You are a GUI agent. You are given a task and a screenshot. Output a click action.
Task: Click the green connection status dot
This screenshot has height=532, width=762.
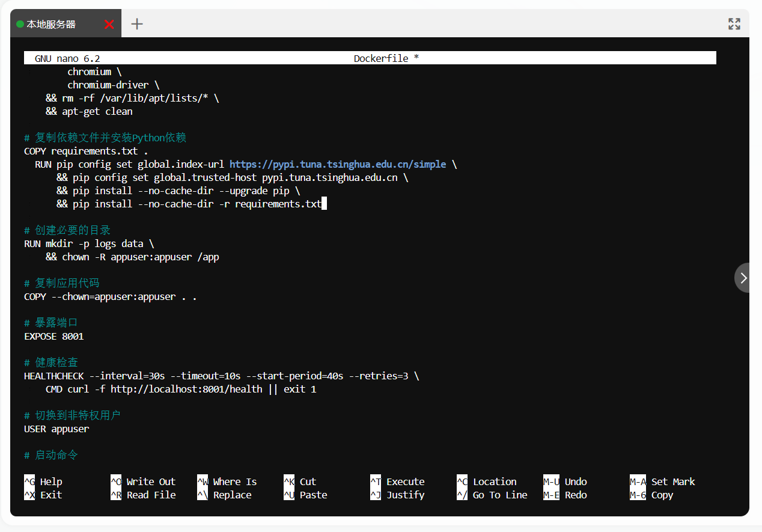pos(20,25)
